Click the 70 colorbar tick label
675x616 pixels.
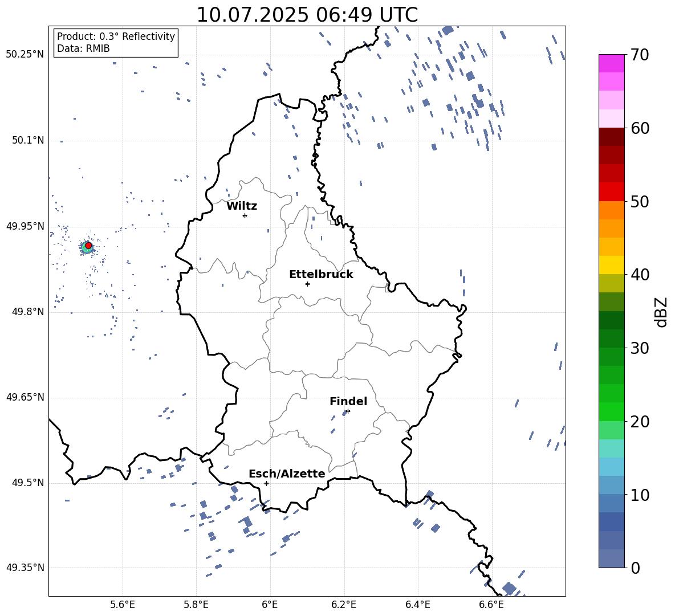pyautogui.click(x=640, y=55)
